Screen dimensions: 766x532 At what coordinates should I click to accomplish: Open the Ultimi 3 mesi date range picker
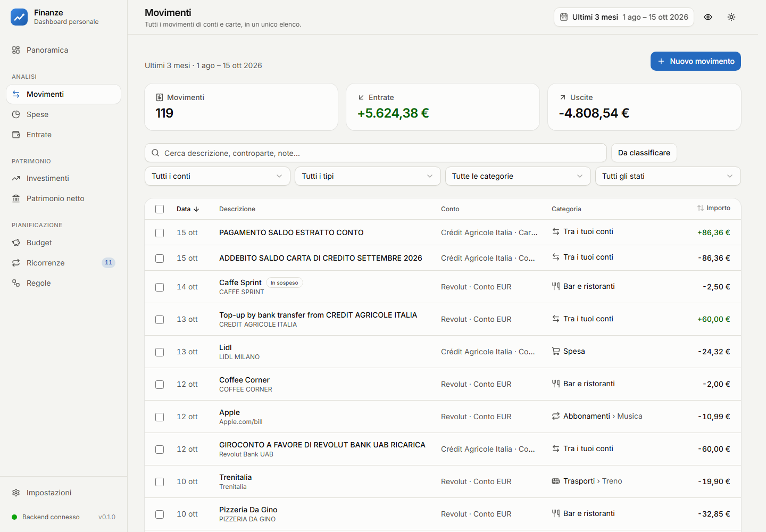pos(624,17)
